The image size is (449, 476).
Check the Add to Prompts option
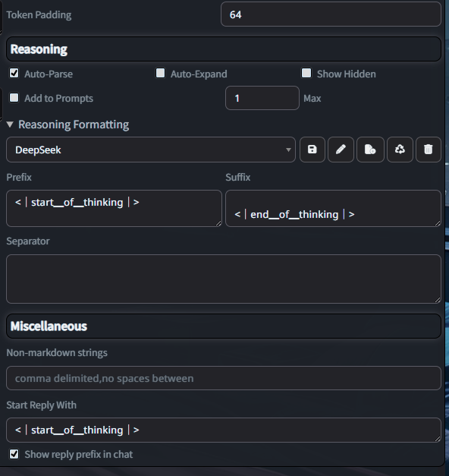point(14,98)
